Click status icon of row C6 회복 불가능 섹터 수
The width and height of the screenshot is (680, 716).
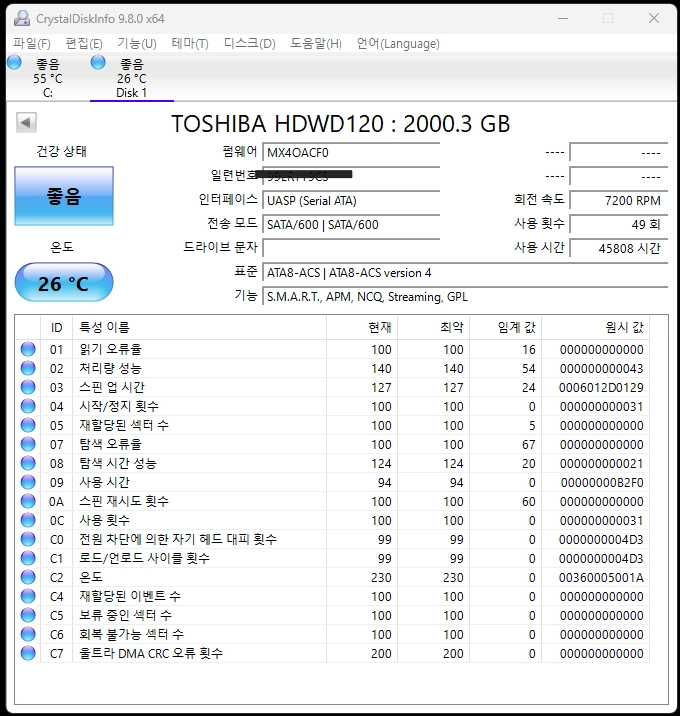pos(28,634)
